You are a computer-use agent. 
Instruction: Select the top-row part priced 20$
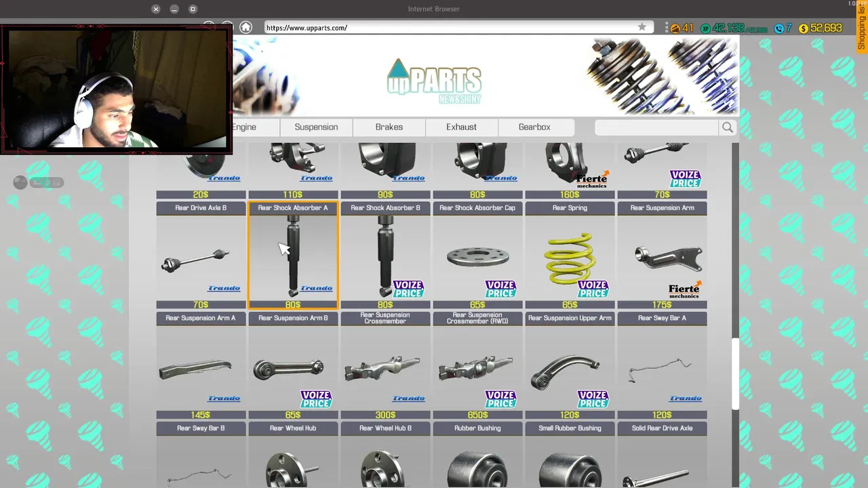pos(201,171)
